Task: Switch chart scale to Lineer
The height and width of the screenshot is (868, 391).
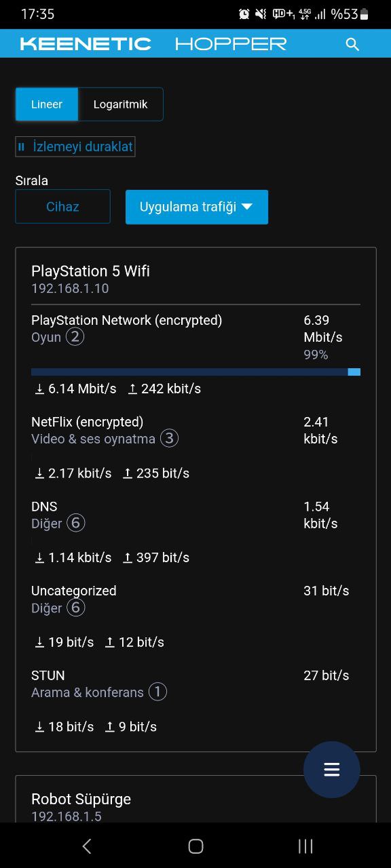Action: (47, 104)
